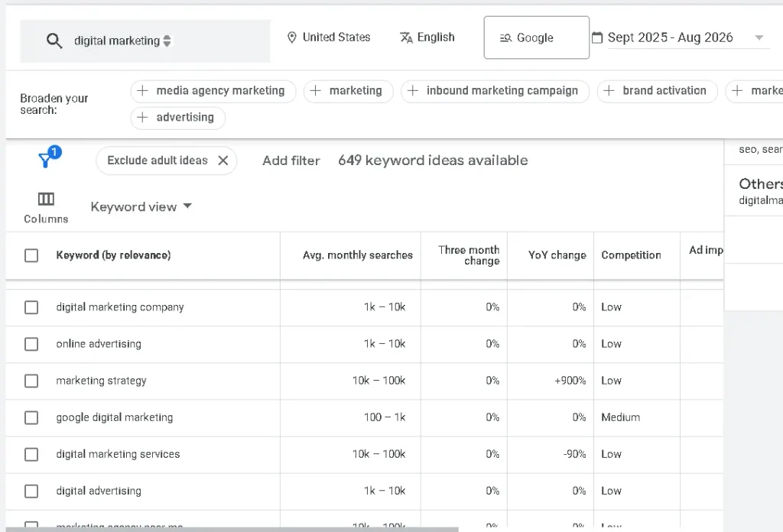Click the horizontal scrollbar at table bottom
Screen dimensions: 783x532
[232, 529]
